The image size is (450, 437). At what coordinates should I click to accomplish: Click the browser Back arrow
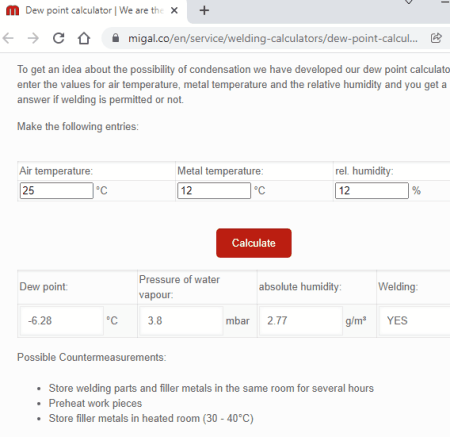(8, 38)
